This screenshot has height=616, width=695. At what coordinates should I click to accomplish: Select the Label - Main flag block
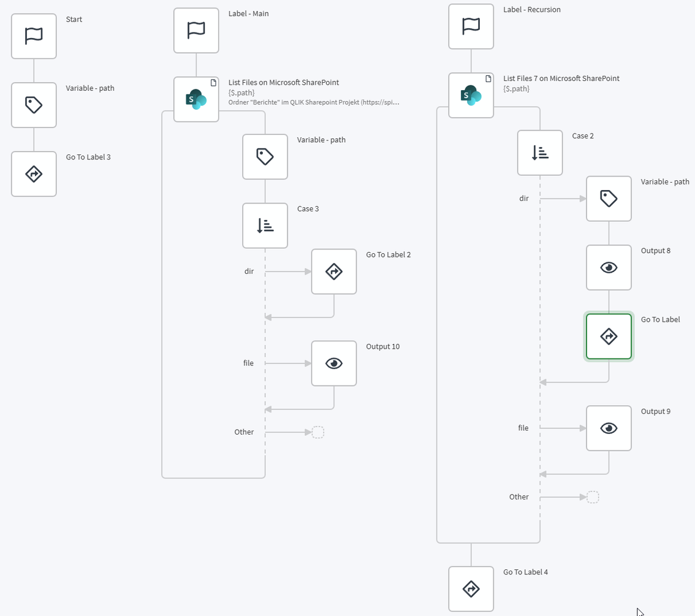(196, 31)
